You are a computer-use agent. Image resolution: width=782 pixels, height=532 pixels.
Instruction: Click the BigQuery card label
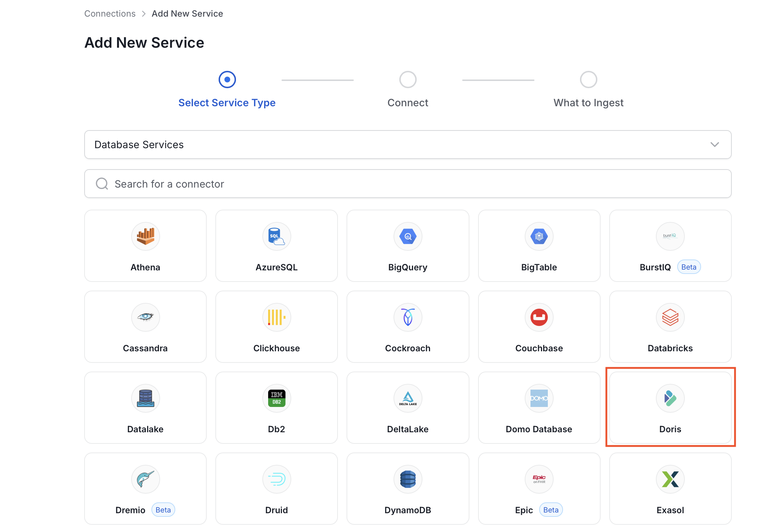tap(408, 267)
